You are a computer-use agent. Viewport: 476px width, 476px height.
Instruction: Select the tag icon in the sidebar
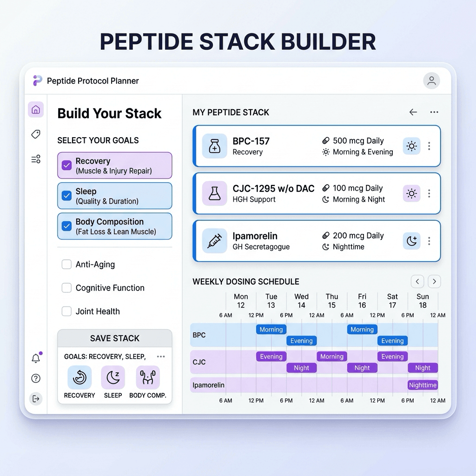pyautogui.click(x=36, y=134)
